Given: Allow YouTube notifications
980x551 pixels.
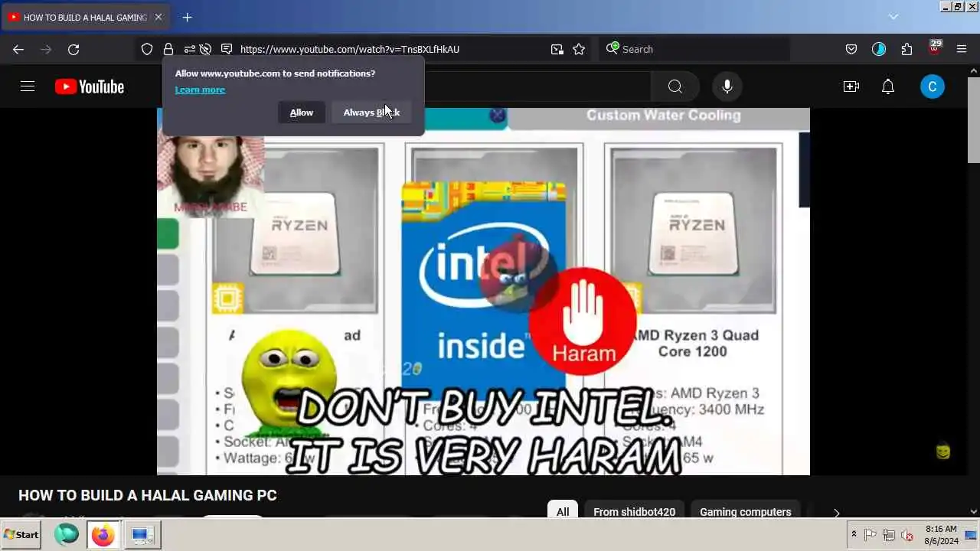Looking at the screenshot, I should click(x=302, y=112).
